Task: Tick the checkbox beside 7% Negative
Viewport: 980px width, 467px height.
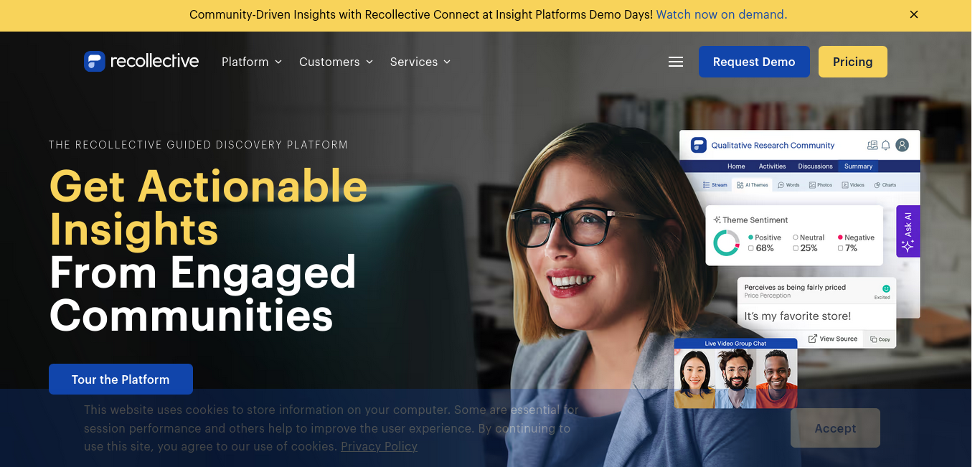Action: tap(841, 248)
